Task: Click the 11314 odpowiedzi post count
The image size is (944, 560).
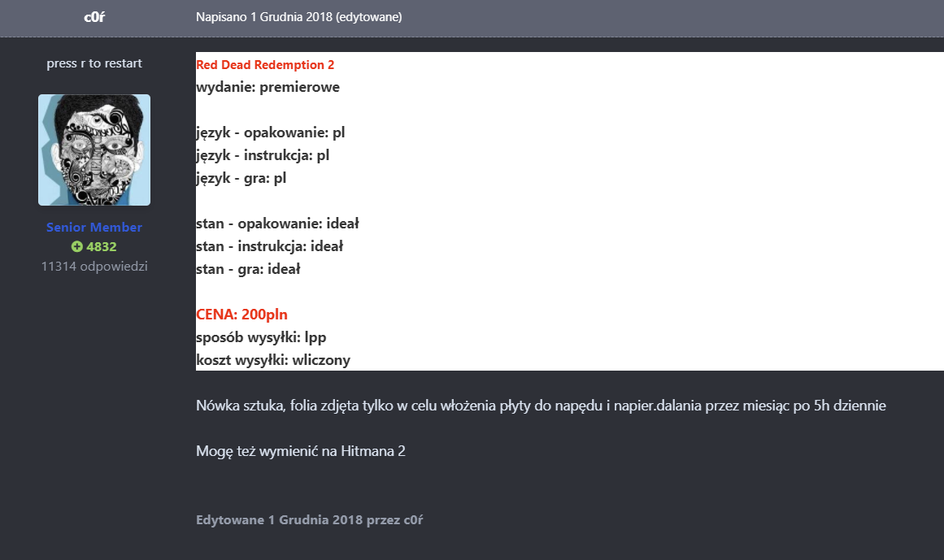Action: (94, 267)
